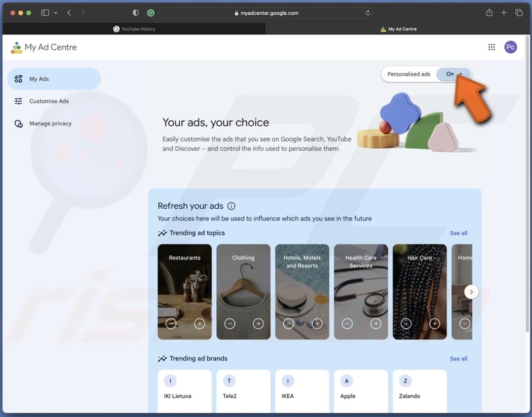Click the plus icon on Clothing card
This screenshot has height=417, width=532.
click(x=258, y=324)
